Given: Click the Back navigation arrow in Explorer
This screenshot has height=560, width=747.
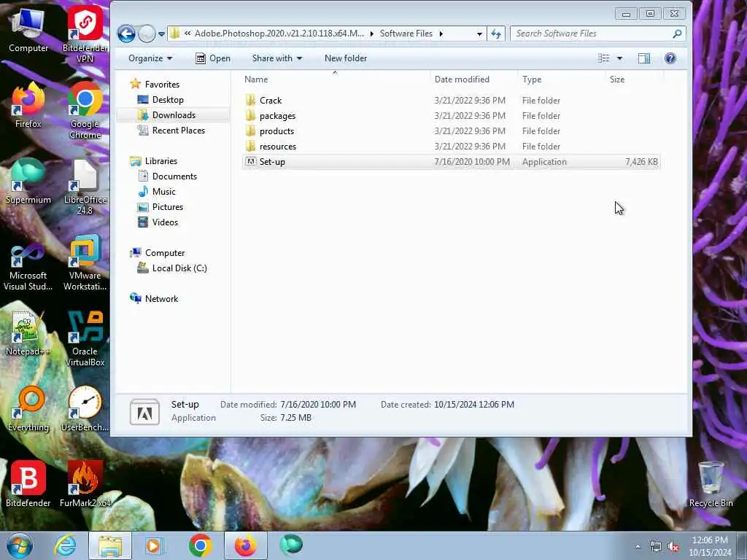Looking at the screenshot, I should pyautogui.click(x=126, y=34).
